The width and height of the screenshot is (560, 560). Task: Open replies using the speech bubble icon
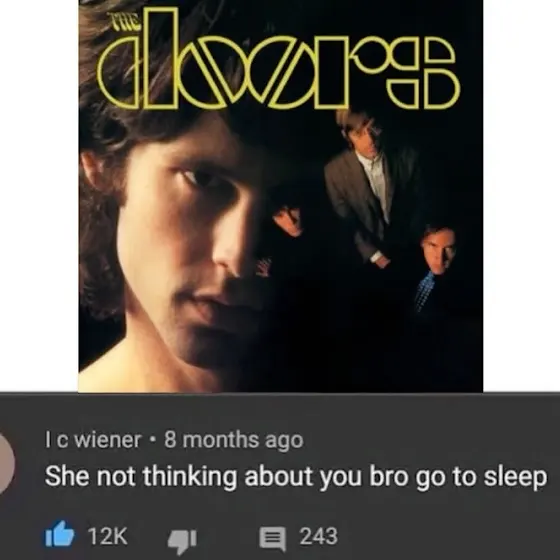pyautogui.click(x=272, y=539)
